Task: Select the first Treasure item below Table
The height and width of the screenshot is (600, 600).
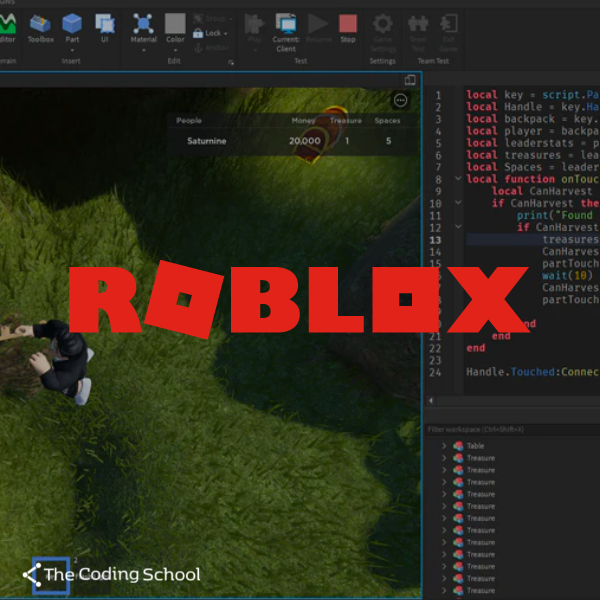Action: pyautogui.click(x=480, y=458)
